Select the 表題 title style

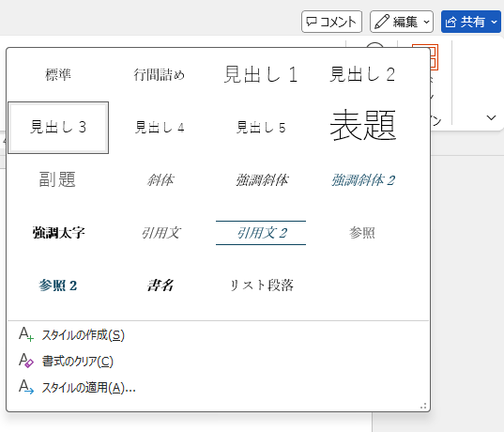(362, 128)
